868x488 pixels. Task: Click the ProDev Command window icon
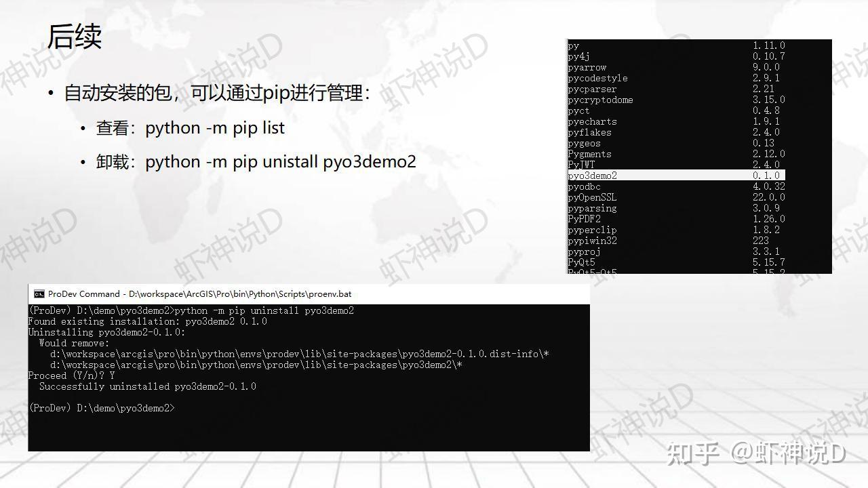point(39,294)
